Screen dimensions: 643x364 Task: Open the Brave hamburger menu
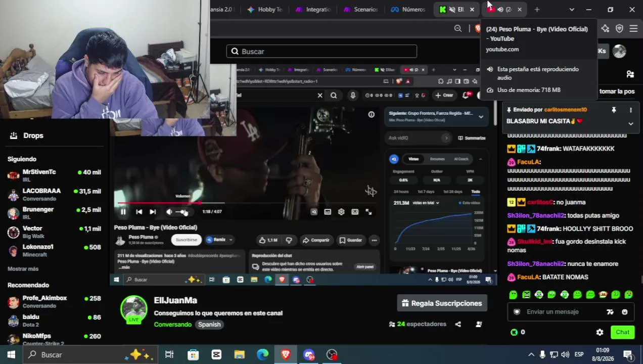pos(633,29)
